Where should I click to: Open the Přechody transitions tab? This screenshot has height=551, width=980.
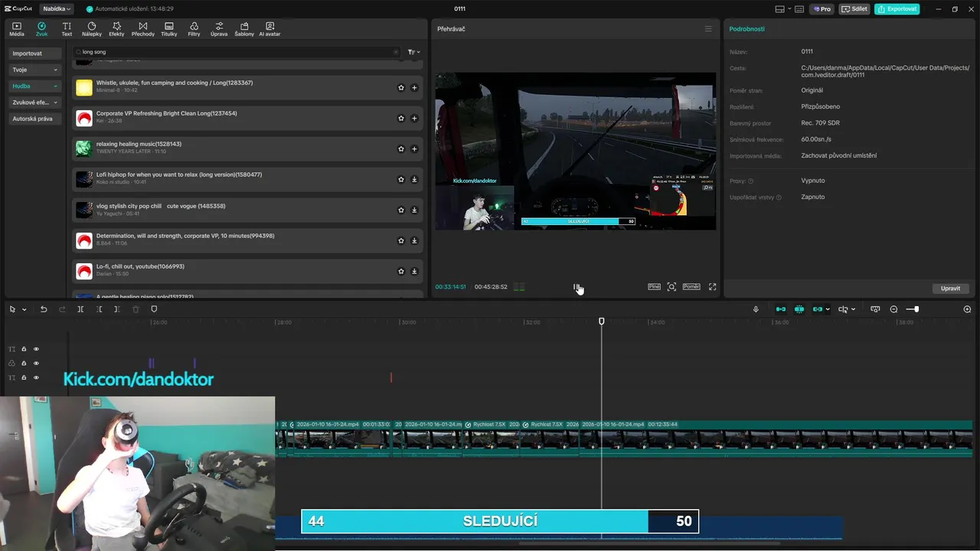(143, 29)
